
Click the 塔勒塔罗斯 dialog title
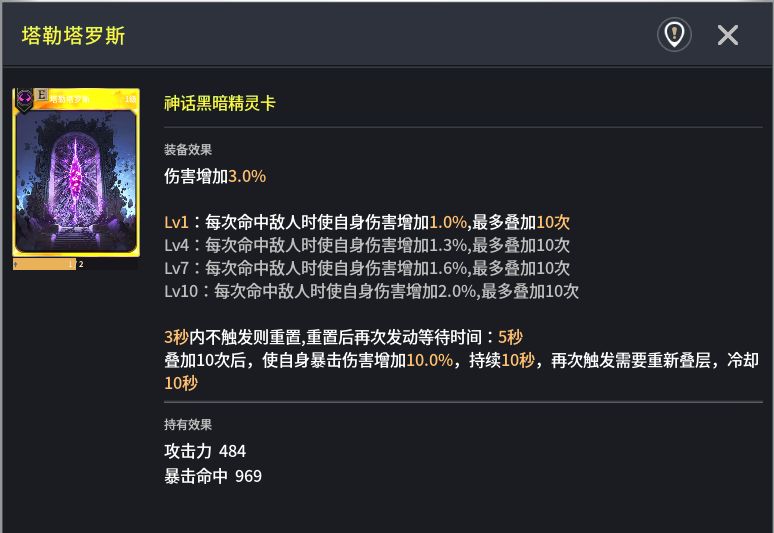74,36
